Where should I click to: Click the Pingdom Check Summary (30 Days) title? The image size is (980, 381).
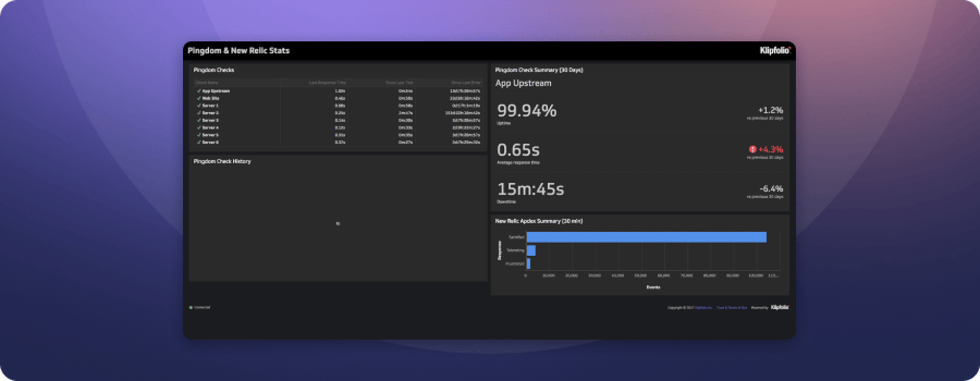point(539,70)
